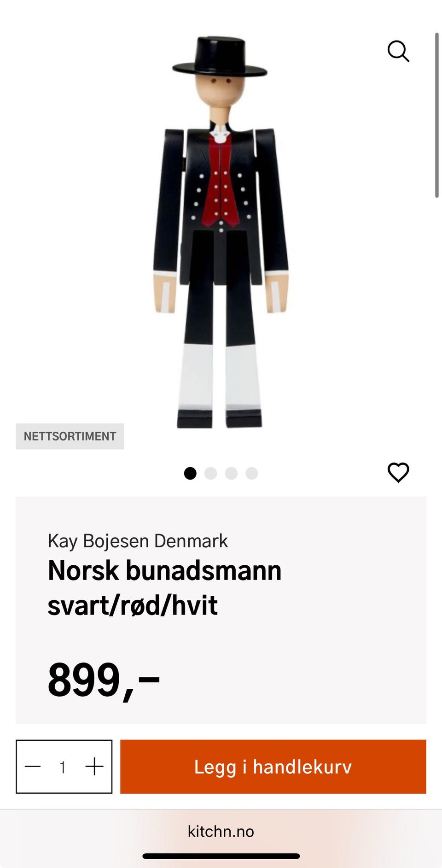Tap the iOS home indicator bar
442x868 pixels.
coord(221,856)
